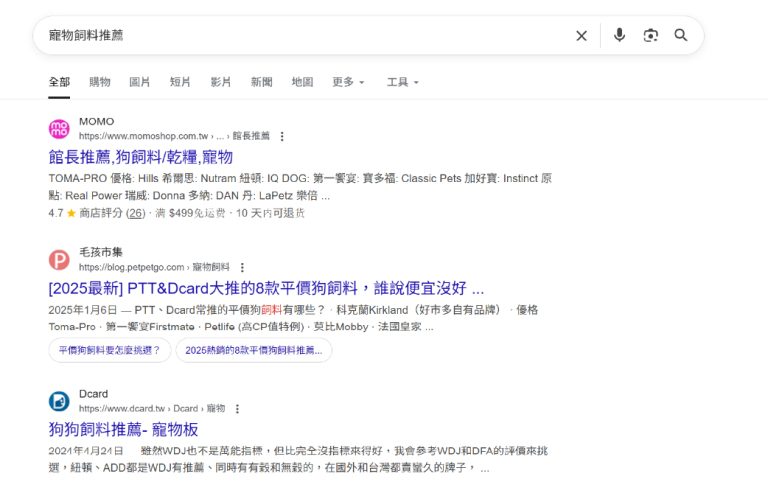Screen dimensions: 768x493
Task: Switch to the 圖片 tab
Action: [x=140, y=82]
